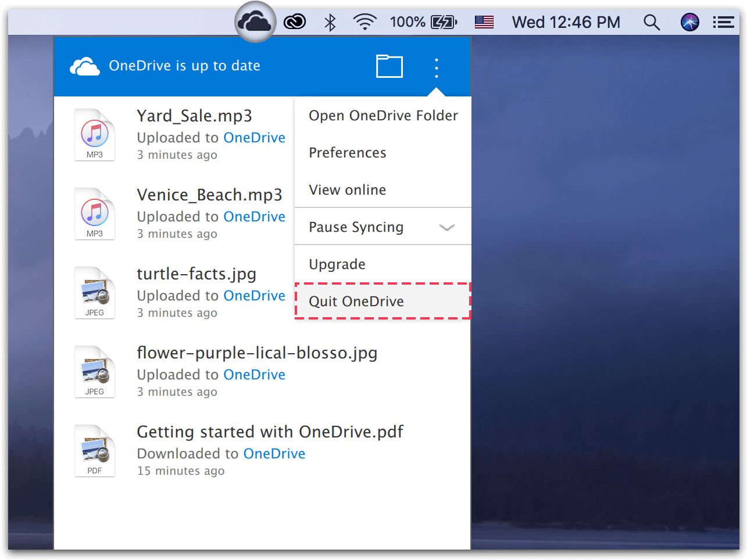The height and width of the screenshot is (560, 747).
Task: Click the Getting started PDF file icon
Action: pos(95,451)
